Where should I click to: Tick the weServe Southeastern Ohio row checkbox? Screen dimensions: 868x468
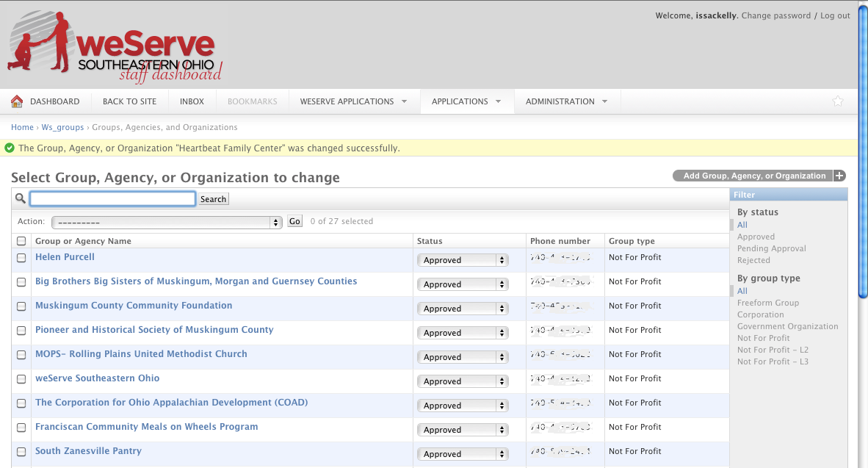(21, 379)
